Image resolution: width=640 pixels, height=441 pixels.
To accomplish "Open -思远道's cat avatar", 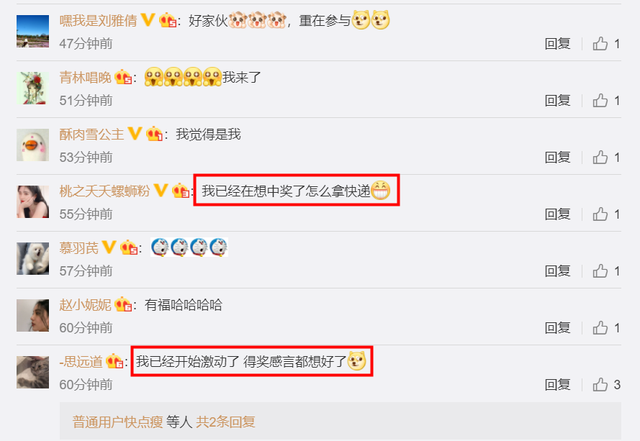I will pos(33,372).
